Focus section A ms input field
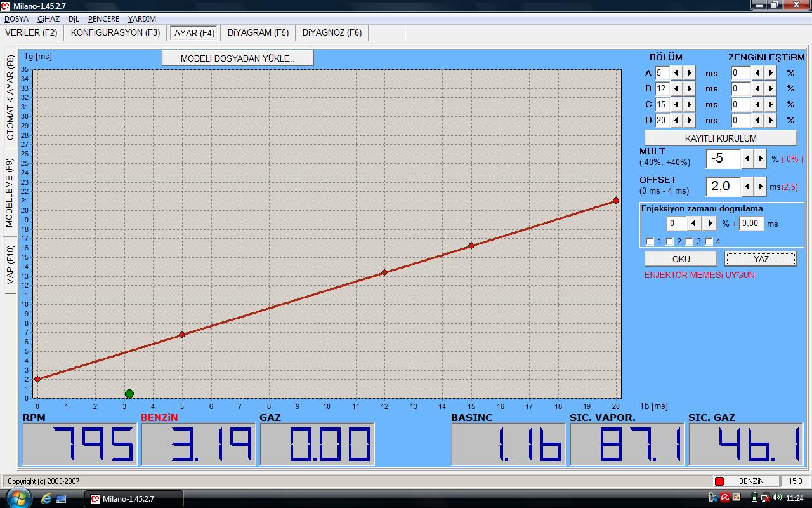 (x=662, y=73)
